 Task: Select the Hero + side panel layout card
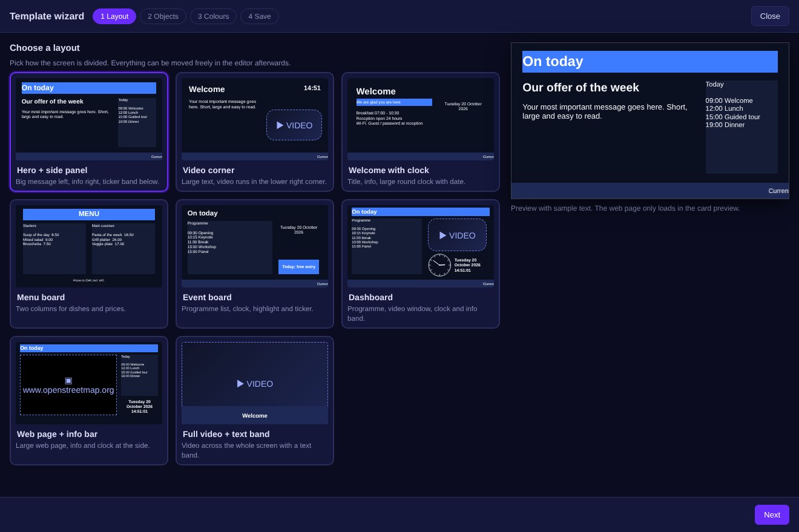(89, 132)
